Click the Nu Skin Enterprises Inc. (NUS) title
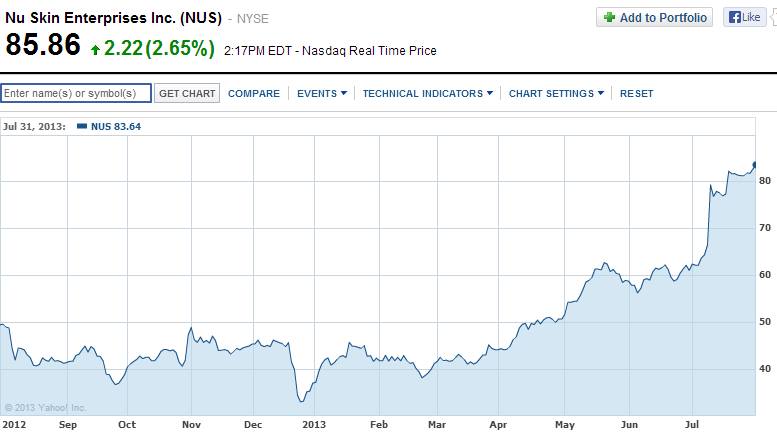Viewport: 777px width, 432px height. coord(113,18)
